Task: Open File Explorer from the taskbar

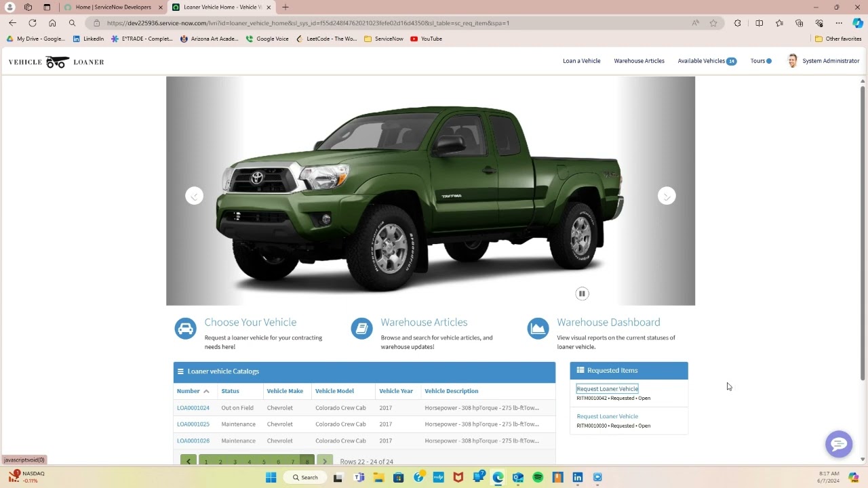Action: tap(378, 477)
